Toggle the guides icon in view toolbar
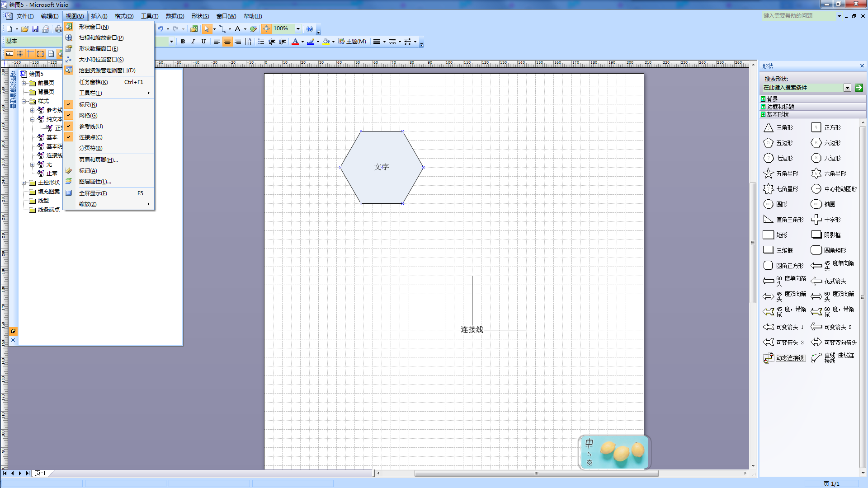This screenshot has width=868, height=488. (30, 54)
